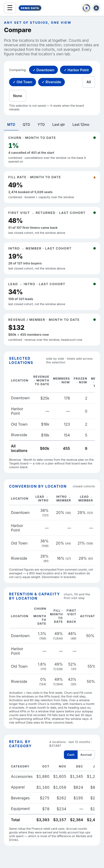Toggle the Riverside location chip
The width and height of the screenshot is (104, 868).
click(51, 82)
